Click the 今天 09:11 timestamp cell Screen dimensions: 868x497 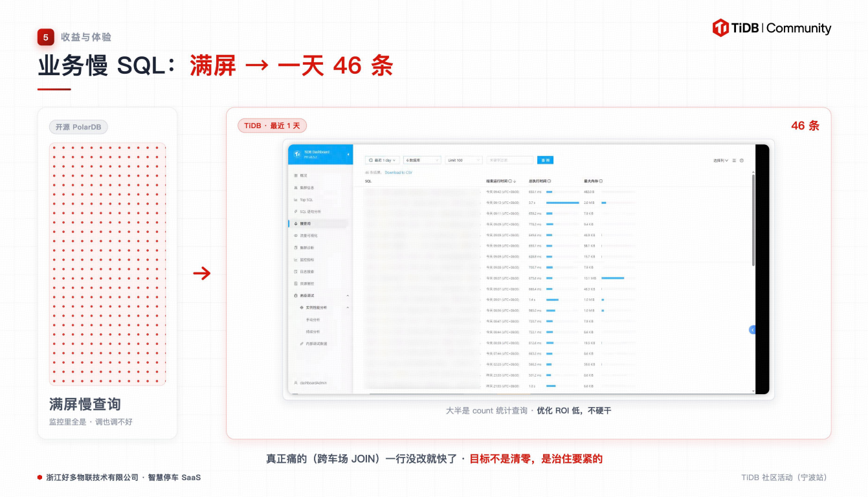(x=502, y=214)
